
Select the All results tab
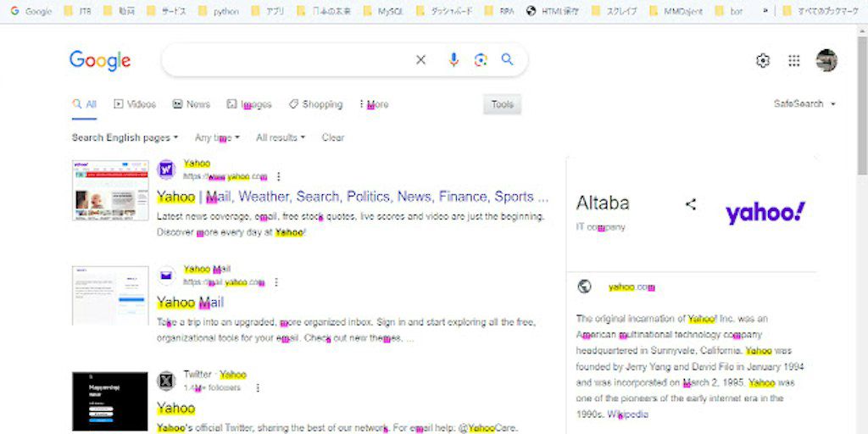84,104
